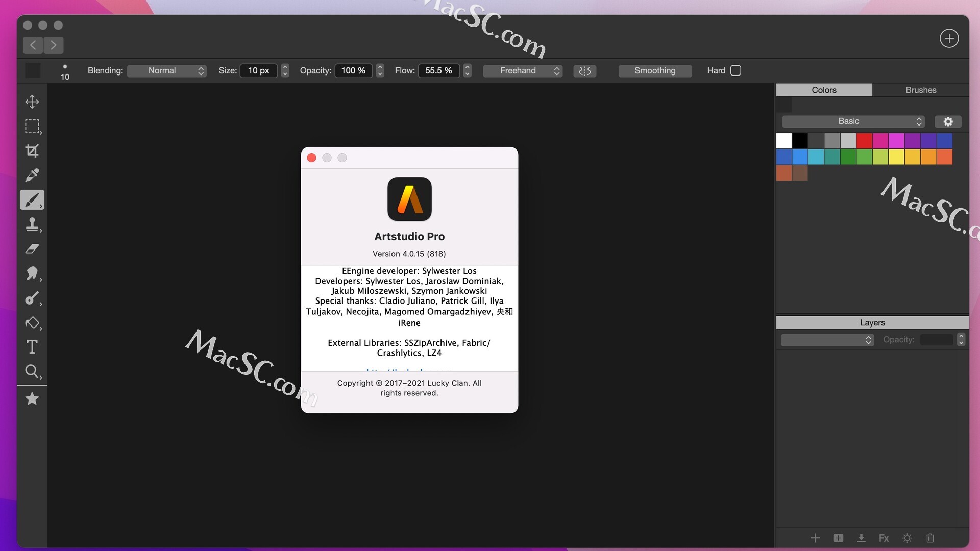980x551 pixels.
Task: Open the star favorites tool
Action: (x=32, y=398)
